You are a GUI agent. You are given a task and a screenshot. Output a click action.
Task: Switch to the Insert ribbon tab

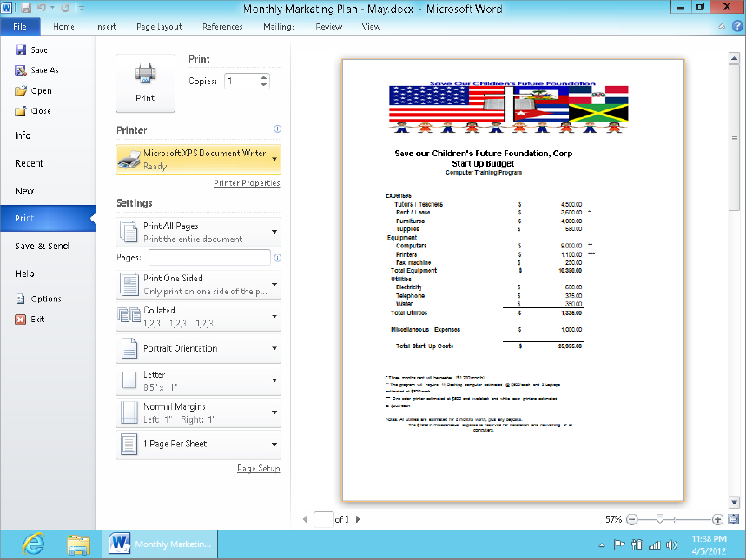[x=106, y=27]
